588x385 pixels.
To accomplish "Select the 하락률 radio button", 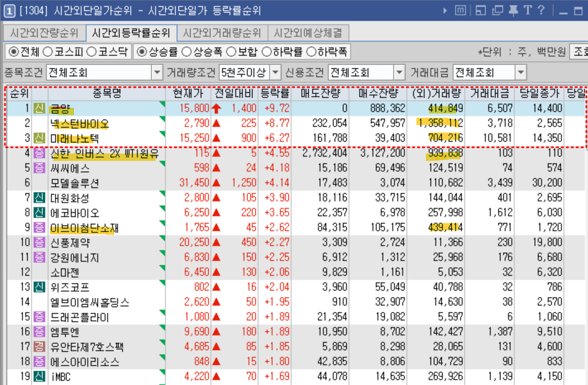I will pos(266,52).
